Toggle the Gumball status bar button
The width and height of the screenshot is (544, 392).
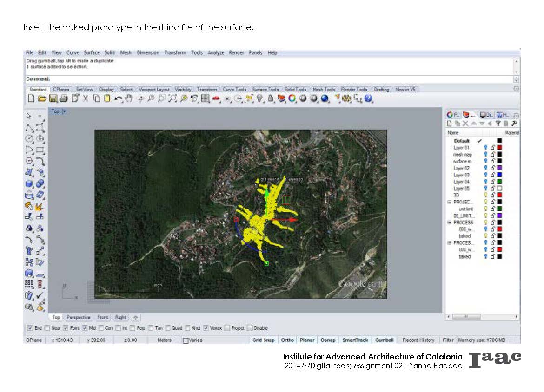384,340
